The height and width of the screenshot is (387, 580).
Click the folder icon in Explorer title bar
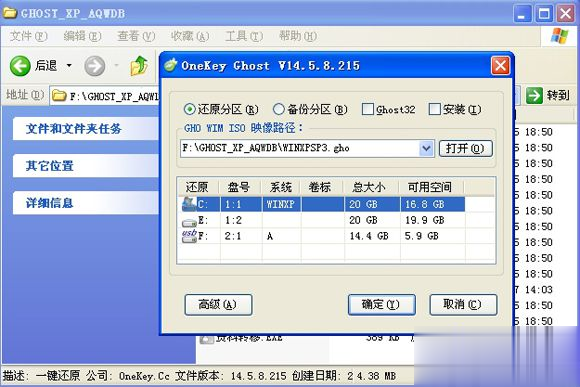point(10,13)
